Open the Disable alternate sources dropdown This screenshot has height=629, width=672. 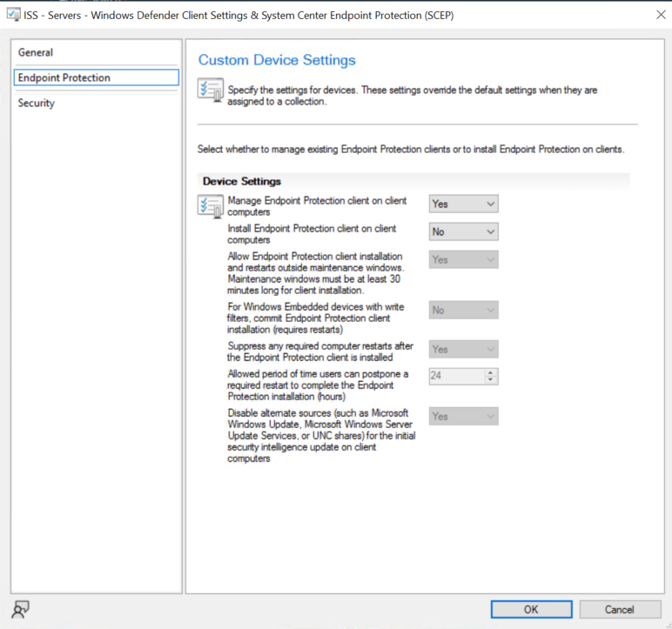(463, 416)
